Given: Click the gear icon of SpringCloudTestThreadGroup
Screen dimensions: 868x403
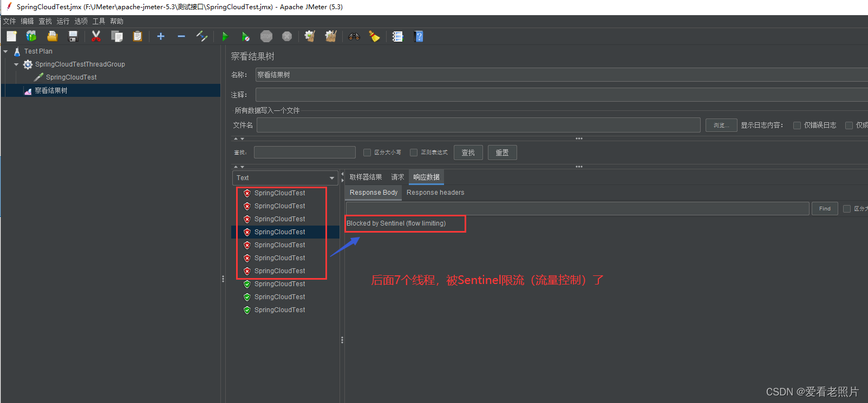Looking at the screenshot, I should pos(28,64).
